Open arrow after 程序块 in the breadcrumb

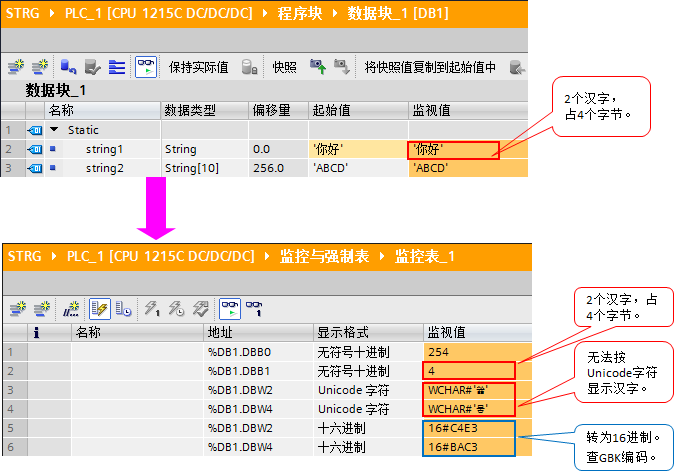coord(335,13)
